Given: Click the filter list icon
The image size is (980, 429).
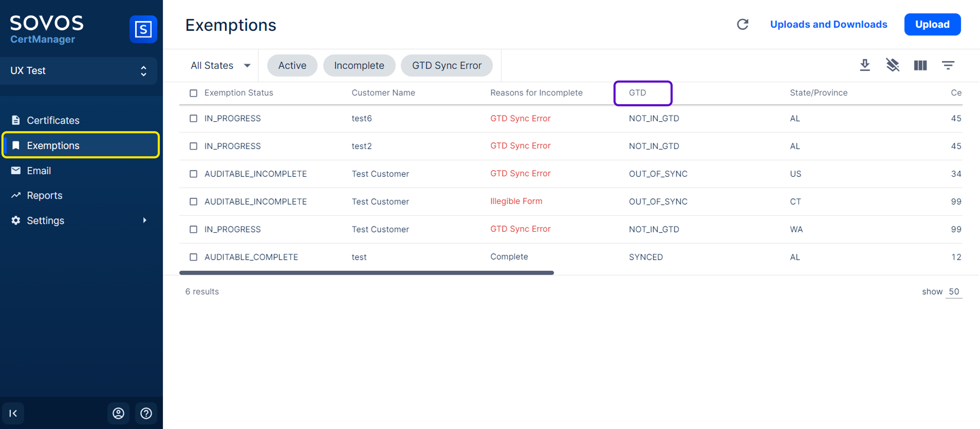Looking at the screenshot, I should pos(948,65).
